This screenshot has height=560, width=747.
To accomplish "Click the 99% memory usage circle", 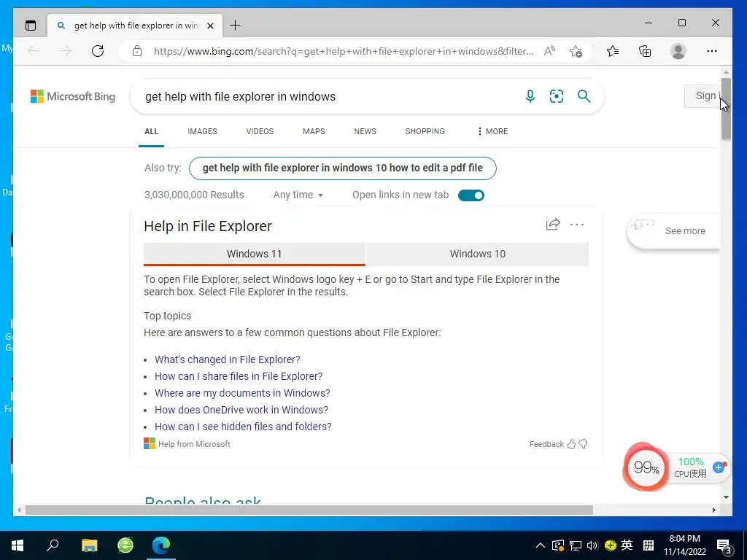I will tap(646, 467).
